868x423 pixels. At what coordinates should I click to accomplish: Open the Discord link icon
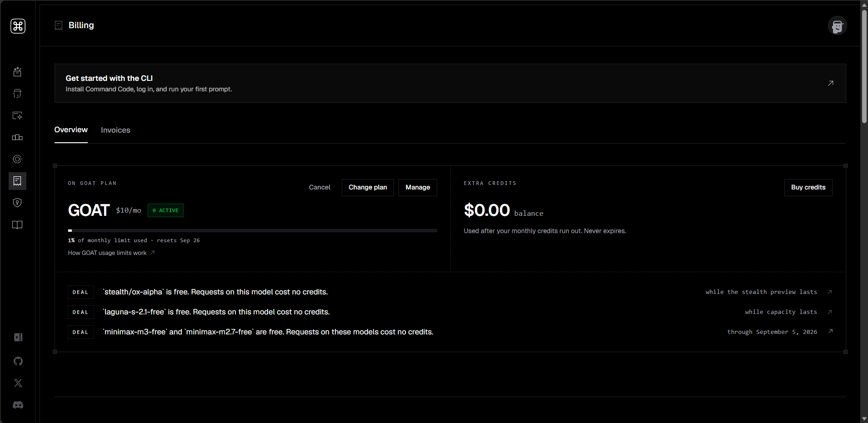point(18,405)
